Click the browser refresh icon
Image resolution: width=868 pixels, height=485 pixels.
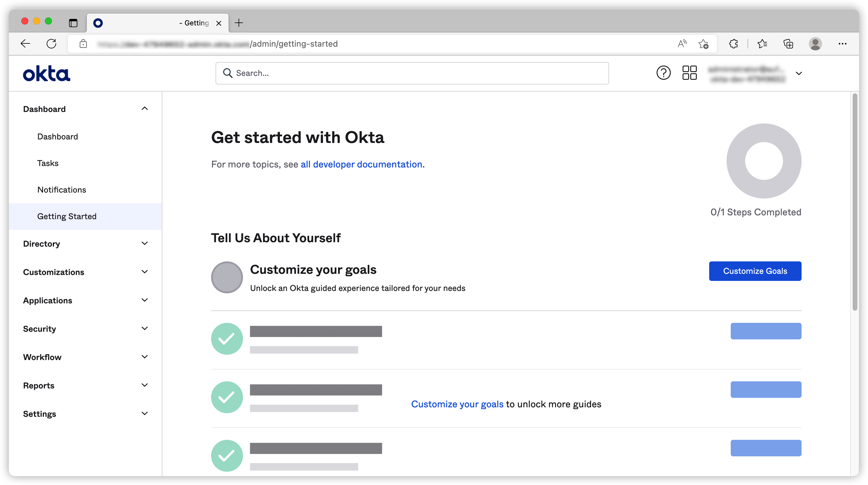[x=51, y=44]
